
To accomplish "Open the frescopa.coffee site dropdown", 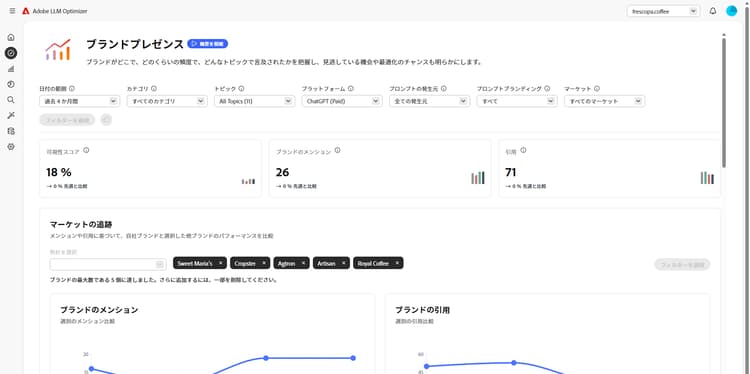I will click(663, 11).
